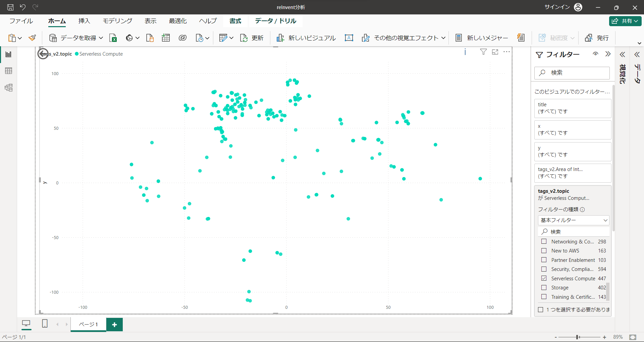The width and height of the screenshot is (644, 342).
Task: Insert a text box from toolbar
Action: [x=349, y=38]
